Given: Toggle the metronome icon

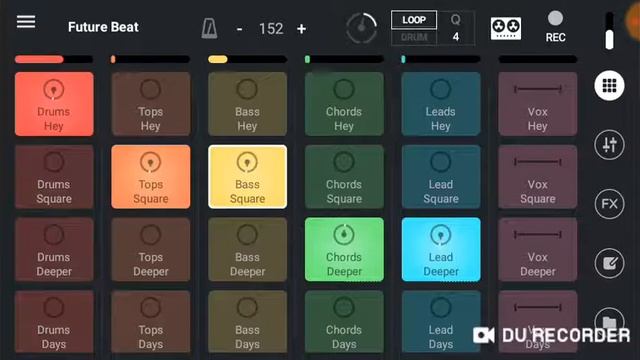Looking at the screenshot, I should pyautogui.click(x=209, y=29).
